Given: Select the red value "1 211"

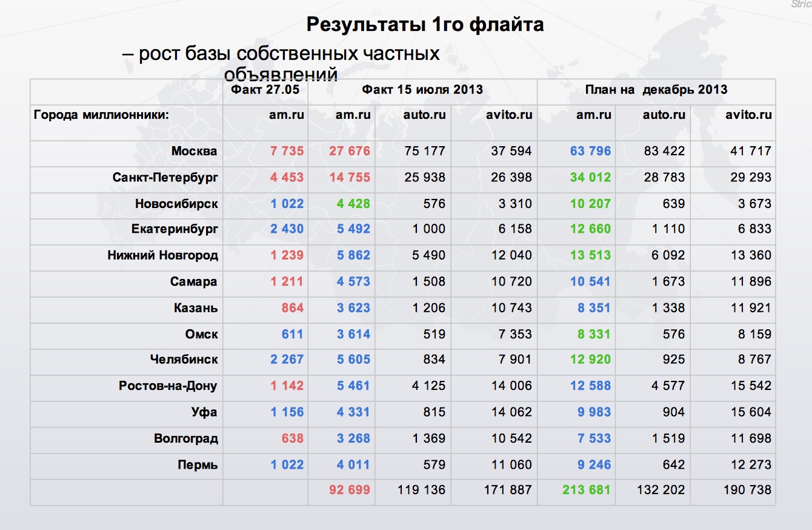Looking at the screenshot, I should [287, 282].
